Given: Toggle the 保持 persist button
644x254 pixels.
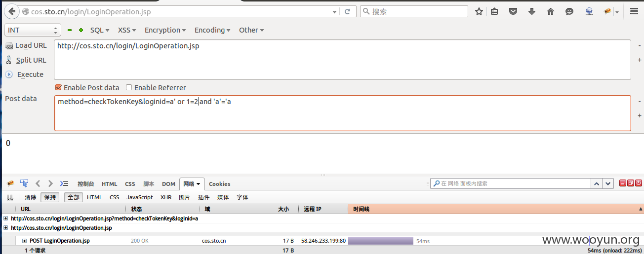Looking at the screenshot, I should coord(50,197).
